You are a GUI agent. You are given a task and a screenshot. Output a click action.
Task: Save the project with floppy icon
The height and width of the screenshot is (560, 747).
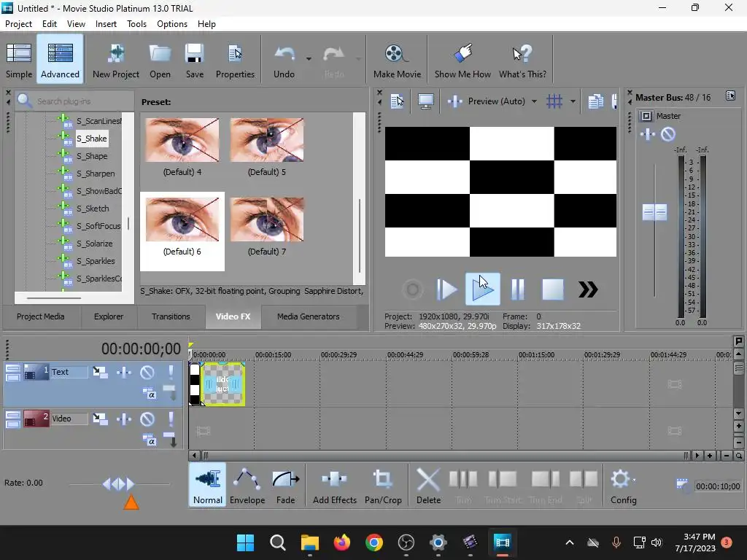194,60
